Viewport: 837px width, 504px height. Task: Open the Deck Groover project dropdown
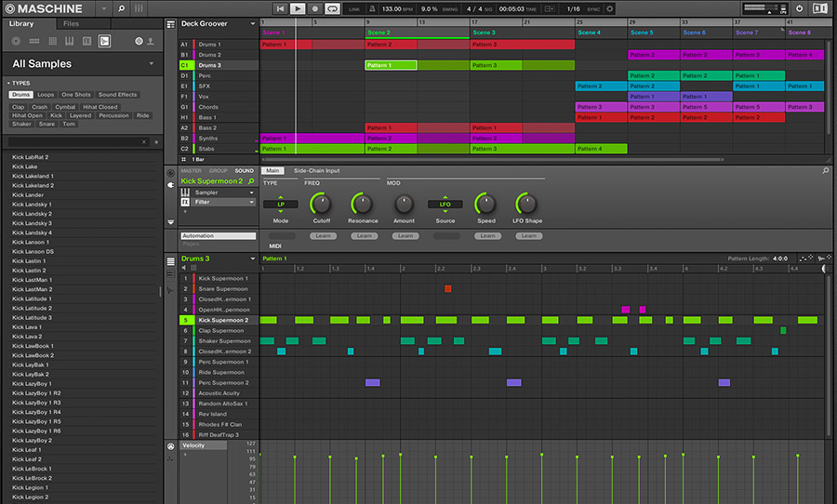[x=252, y=24]
